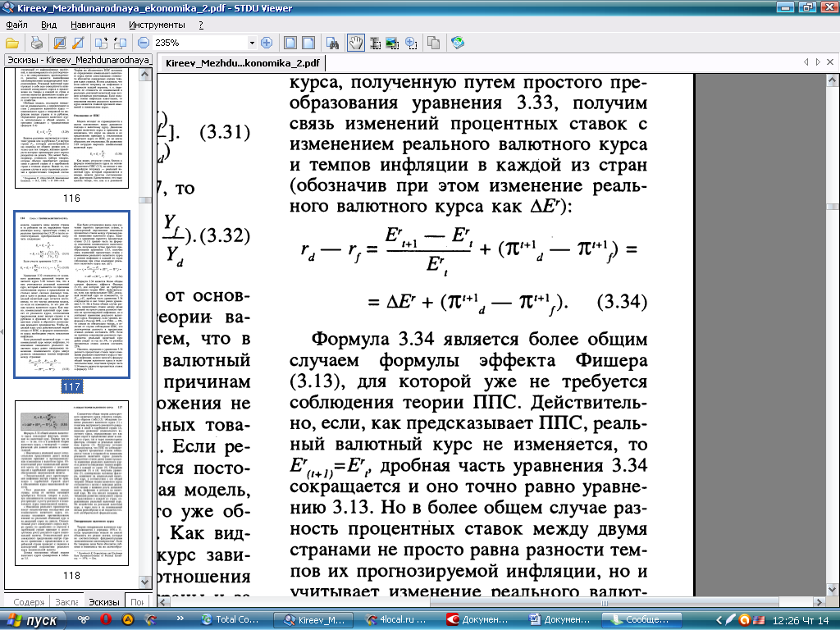
Task: Click the rotate pages left icon
Action: 120,43
